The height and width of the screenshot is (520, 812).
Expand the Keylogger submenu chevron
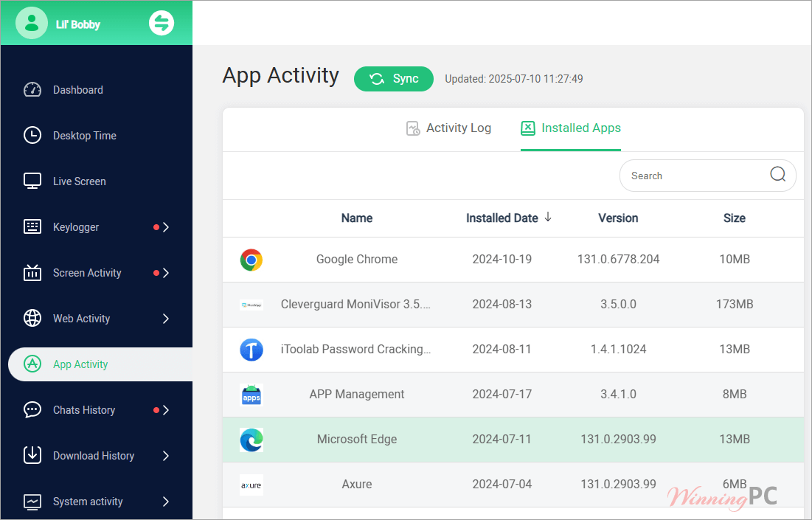(166, 227)
